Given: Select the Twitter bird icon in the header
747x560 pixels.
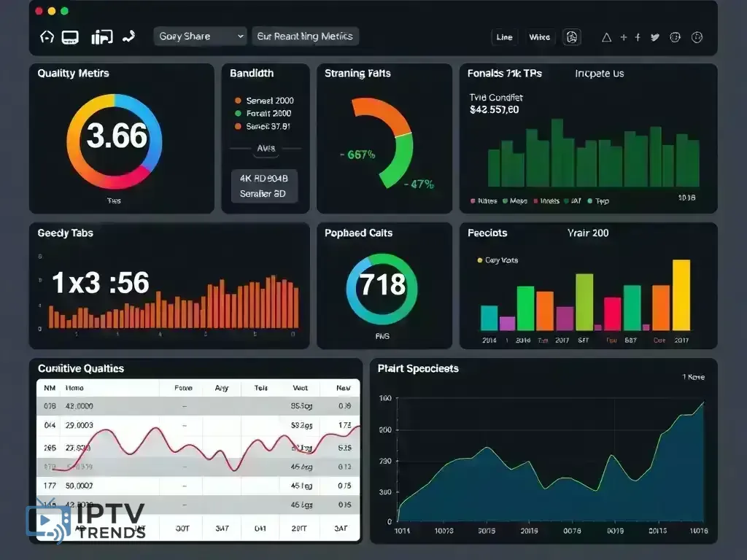Looking at the screenshot, I should coord(654,36).
